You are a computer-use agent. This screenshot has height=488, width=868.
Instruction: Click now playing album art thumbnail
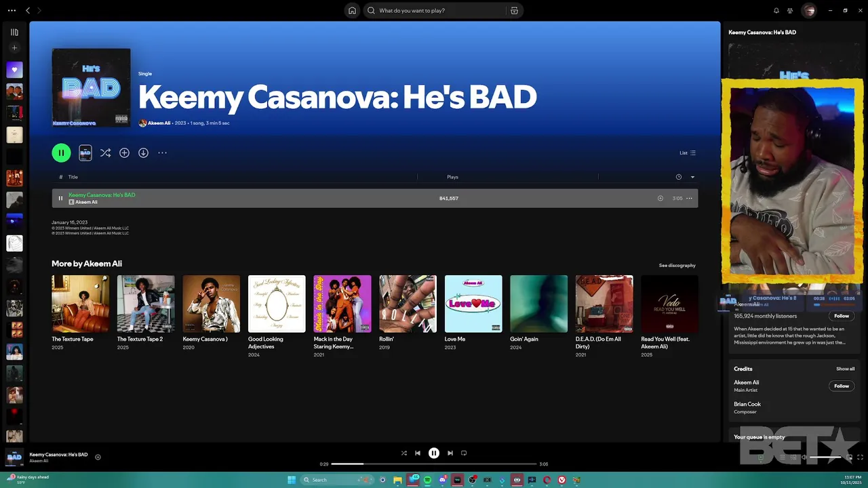tap(14, 457)
